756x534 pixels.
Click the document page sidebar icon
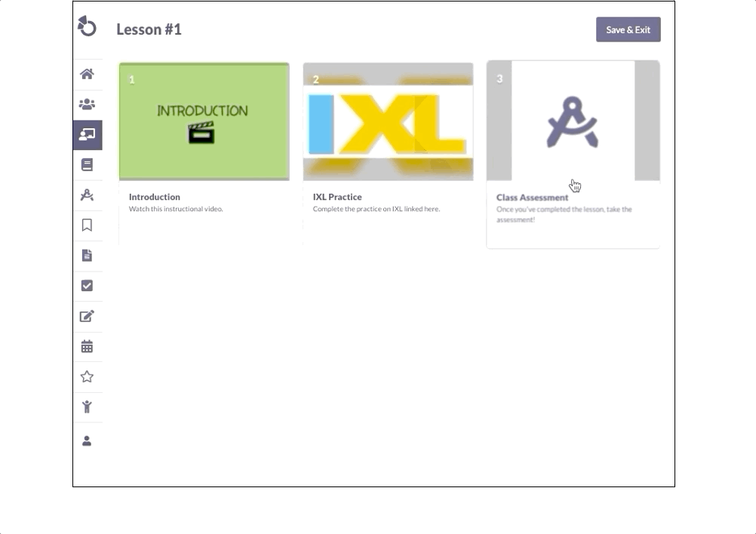coord(87,256)
